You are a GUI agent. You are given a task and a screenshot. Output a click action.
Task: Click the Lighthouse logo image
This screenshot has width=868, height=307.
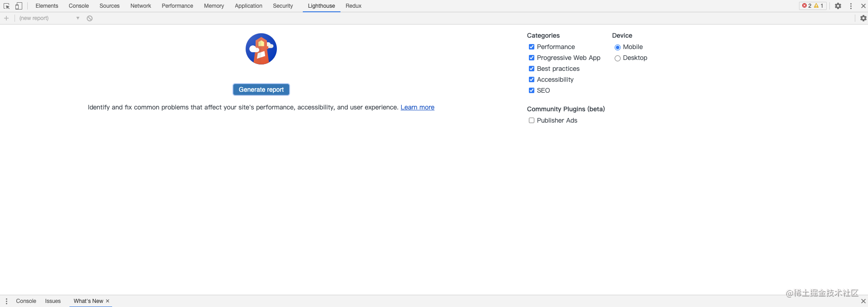coord(261,49)
